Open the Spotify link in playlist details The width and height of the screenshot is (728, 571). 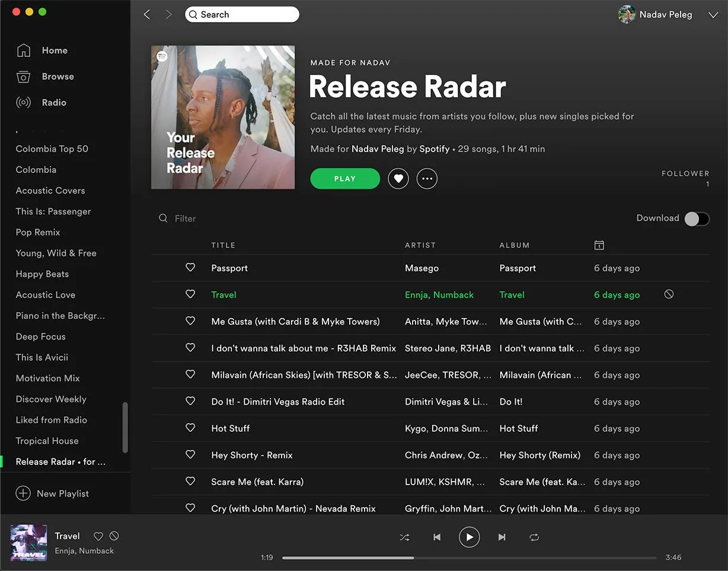[435, 149]
